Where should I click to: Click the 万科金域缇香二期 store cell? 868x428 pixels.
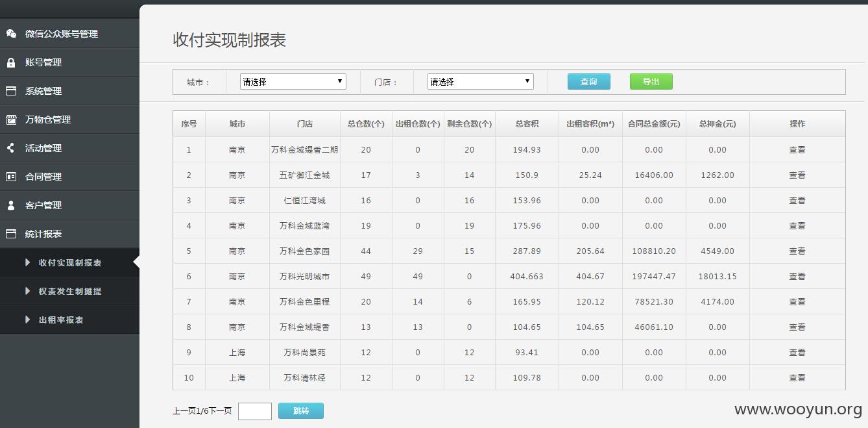[305, 149]
